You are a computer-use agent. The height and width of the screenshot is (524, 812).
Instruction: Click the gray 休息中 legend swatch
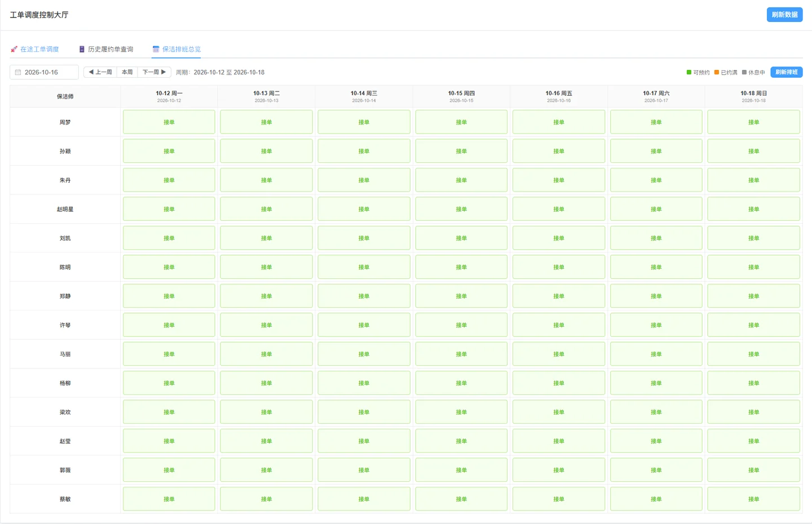744,72
